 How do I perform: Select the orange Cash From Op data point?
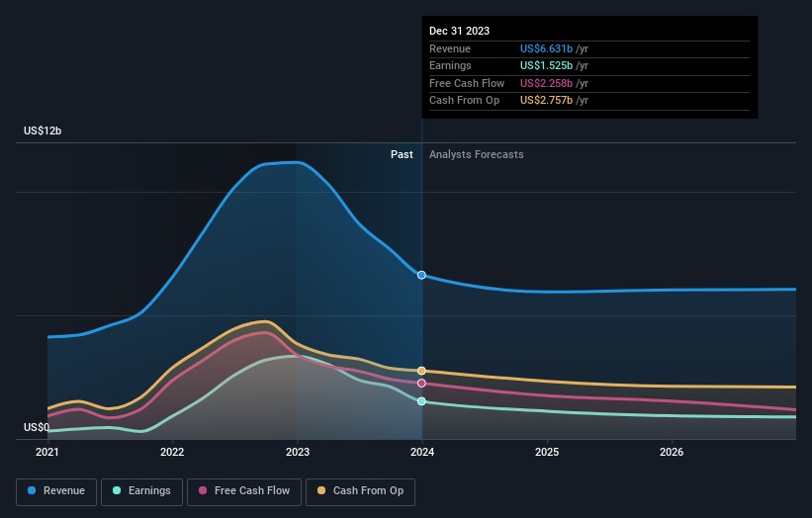(421, 371)
